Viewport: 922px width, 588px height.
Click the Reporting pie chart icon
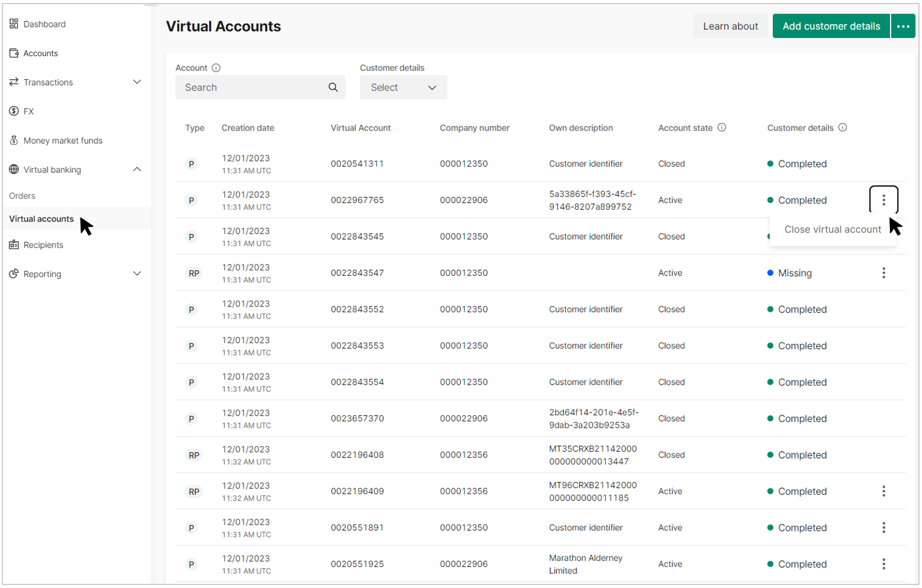point(14,274)
